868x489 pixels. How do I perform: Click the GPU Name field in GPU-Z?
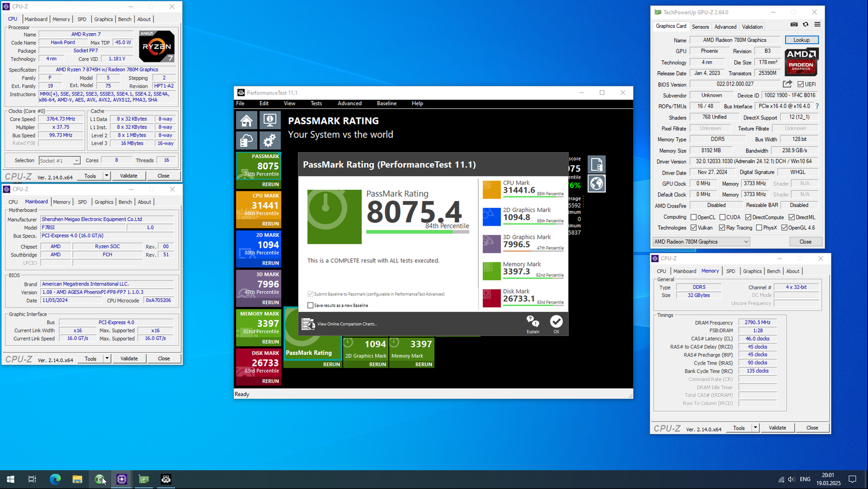[x=735, y=40]
